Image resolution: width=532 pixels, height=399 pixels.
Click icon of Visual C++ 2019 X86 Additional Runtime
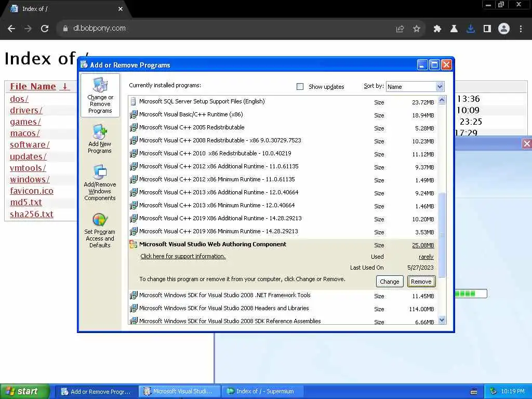tap(134, 218)
